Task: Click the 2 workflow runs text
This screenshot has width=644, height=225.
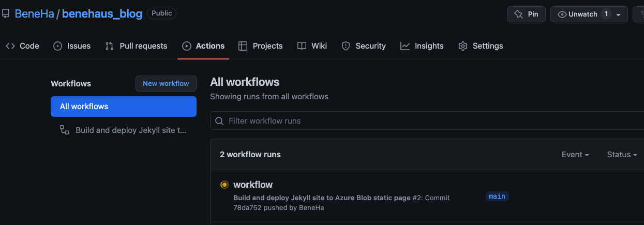Action: 250,155
